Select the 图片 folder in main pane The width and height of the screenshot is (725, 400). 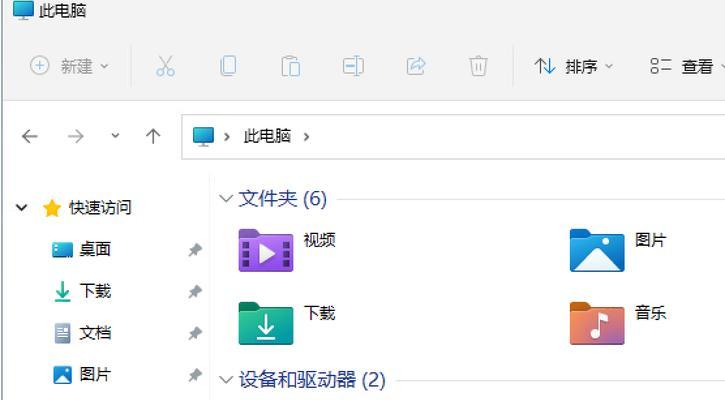tap(597, 250)
